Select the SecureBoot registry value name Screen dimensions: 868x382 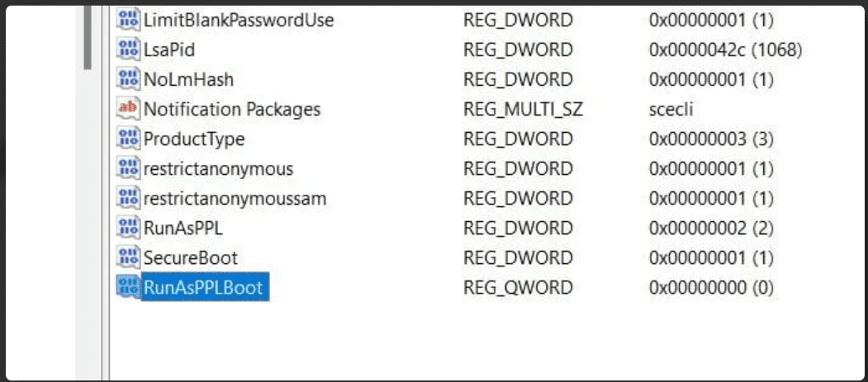[x=191, y=257]
